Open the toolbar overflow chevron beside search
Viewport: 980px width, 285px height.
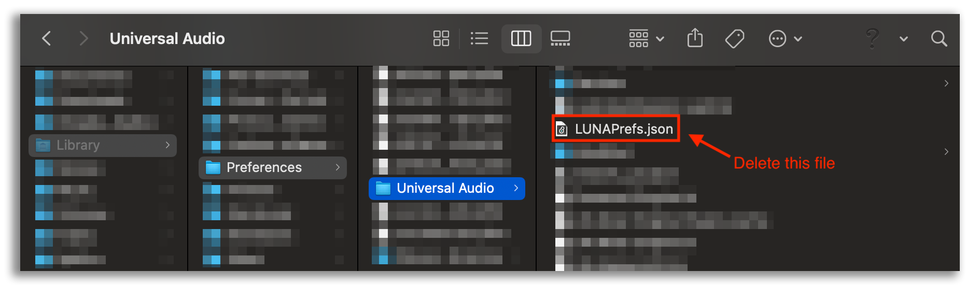tap(904, 39)
